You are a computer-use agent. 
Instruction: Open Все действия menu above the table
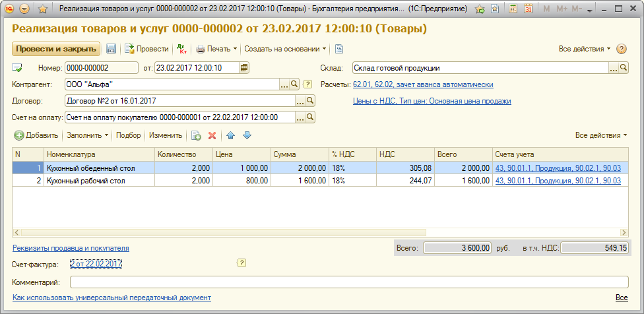601,135
